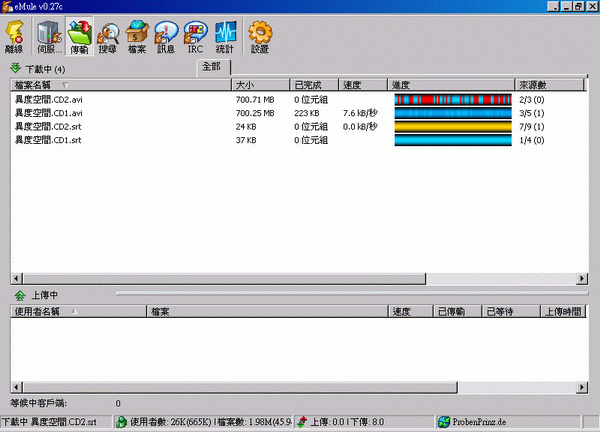This screenshot has width=600, height=432.
Task: Click the 3/5 (1) sources cell
Action: (x=532, y=113)
